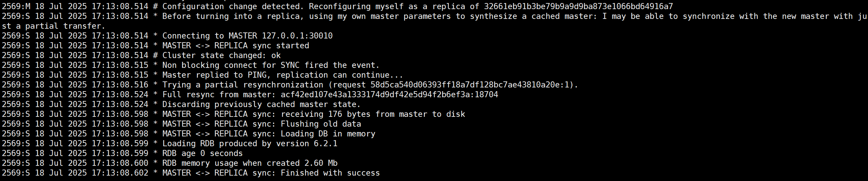Click the 'MASTER <-> REPLICA sync started' line

point(155,46)
